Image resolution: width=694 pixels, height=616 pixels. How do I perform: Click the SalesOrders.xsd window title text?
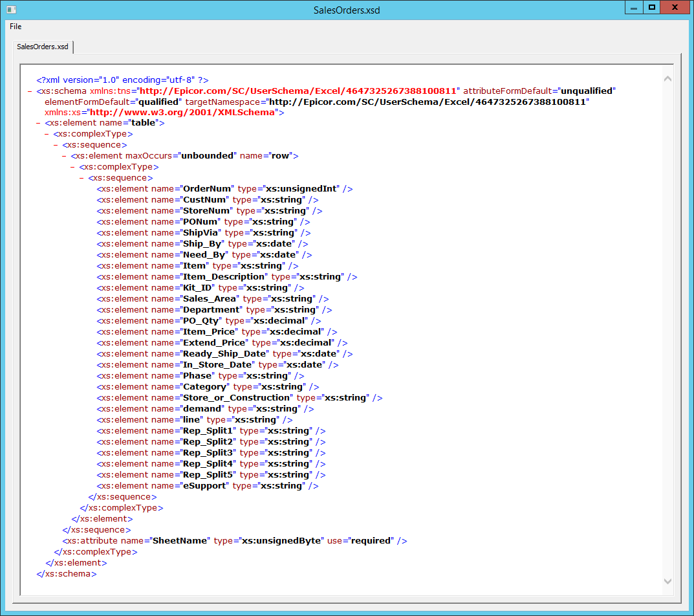click(347, 10)
